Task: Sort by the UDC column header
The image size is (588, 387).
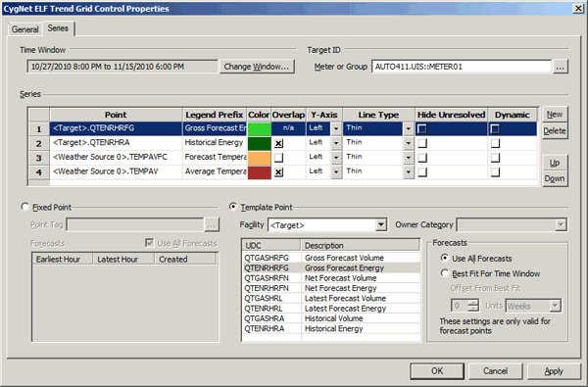Action: point(271,246)
